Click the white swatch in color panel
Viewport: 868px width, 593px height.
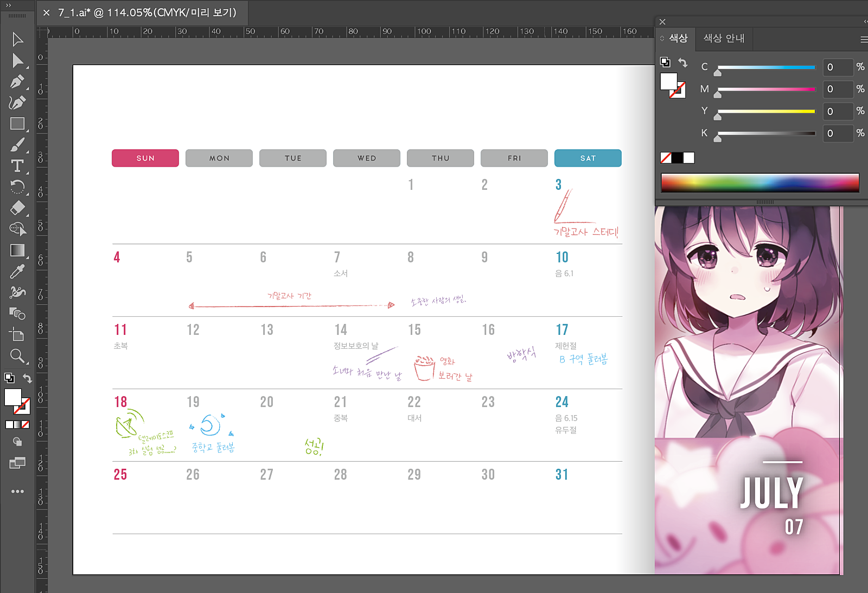(x=688, y=158)
